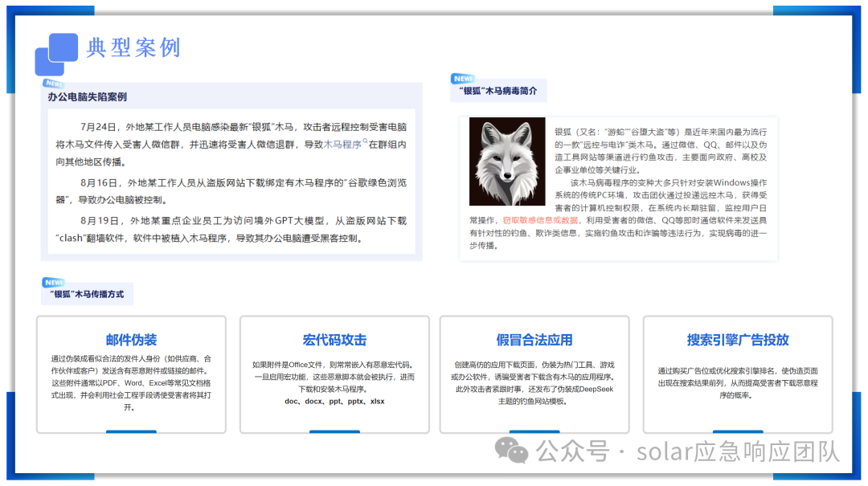Click the blue bar under 宏代码攻击 card
The image size is (868, 486).
(334, 431)
